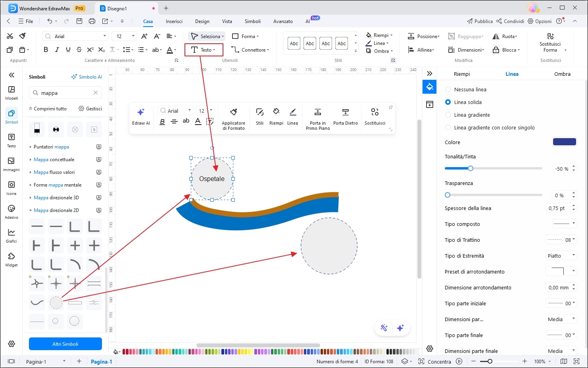Click the Colore line color swatch
The height and width of the screenshot is (368, 588).
[564, 142]
